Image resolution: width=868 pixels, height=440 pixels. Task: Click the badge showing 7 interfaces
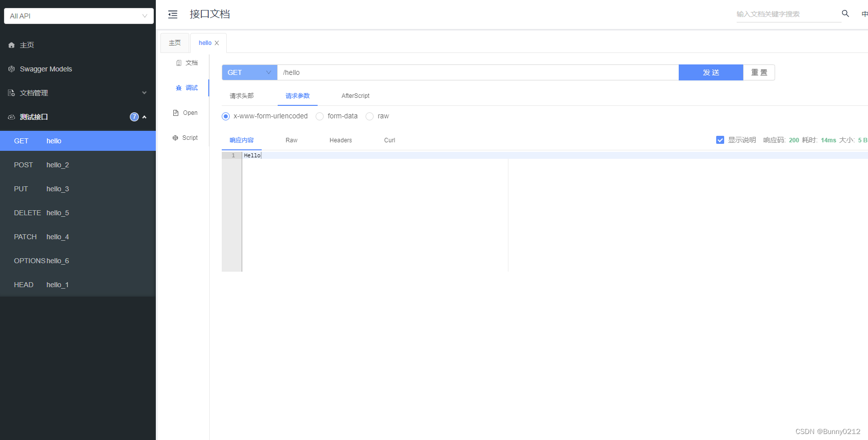[134, 117]
